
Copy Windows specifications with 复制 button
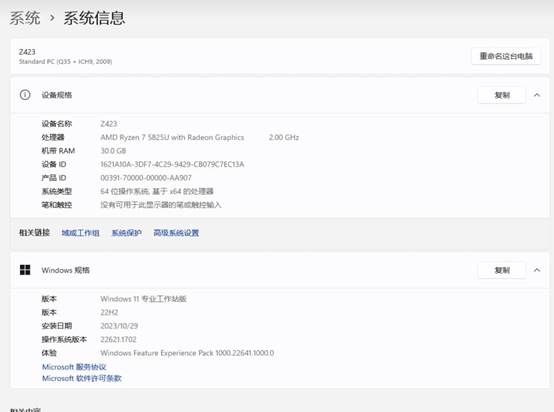[502, 270]
